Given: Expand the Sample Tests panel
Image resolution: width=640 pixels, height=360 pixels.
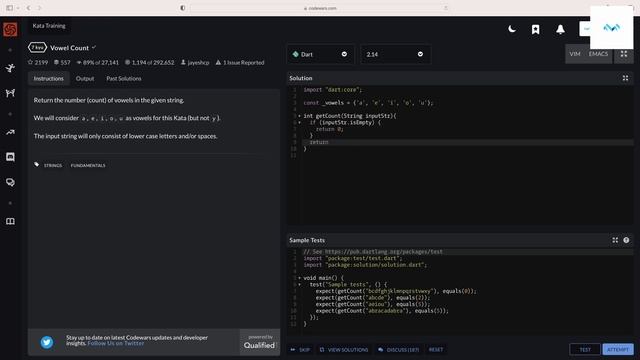Looking at the screenshot, I should click(x=615, y=240).
